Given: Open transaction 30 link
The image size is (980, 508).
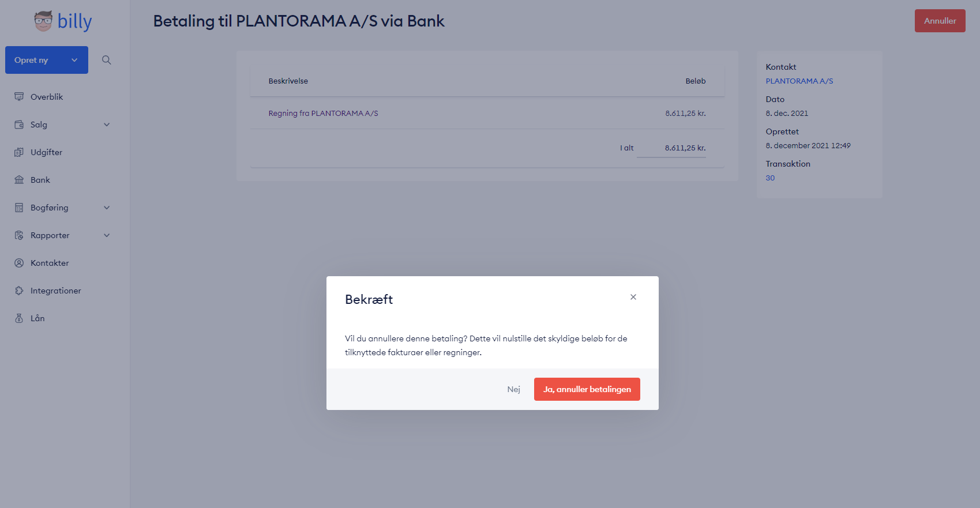Looking at the screenshot, I should point(770,178).
